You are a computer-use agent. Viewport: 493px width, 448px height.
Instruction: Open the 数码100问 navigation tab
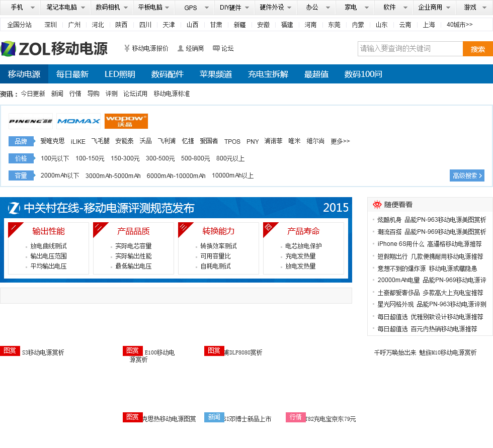click(x=363, y=74)
